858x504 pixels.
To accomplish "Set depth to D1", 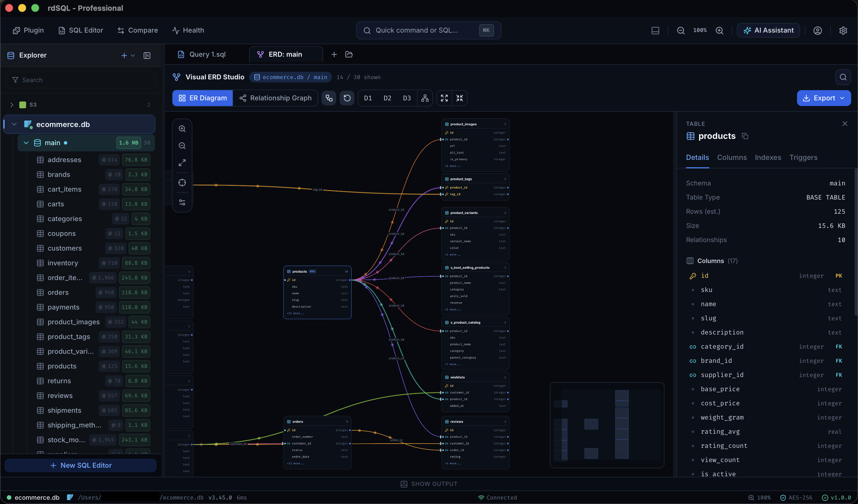I will (368, 98).
